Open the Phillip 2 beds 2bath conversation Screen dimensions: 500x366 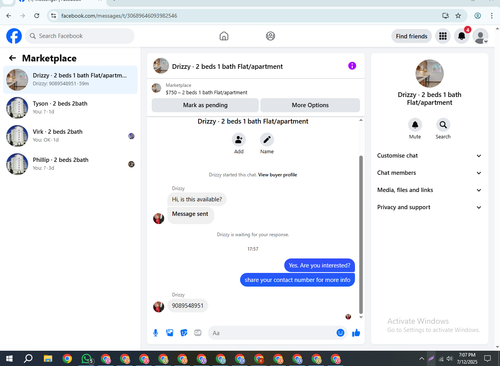(x=70, y=164)
